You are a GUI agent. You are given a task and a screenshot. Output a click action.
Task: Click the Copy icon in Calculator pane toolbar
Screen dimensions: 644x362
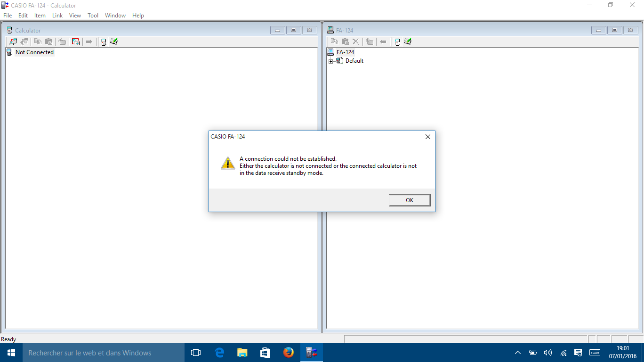tap(38, 41)
